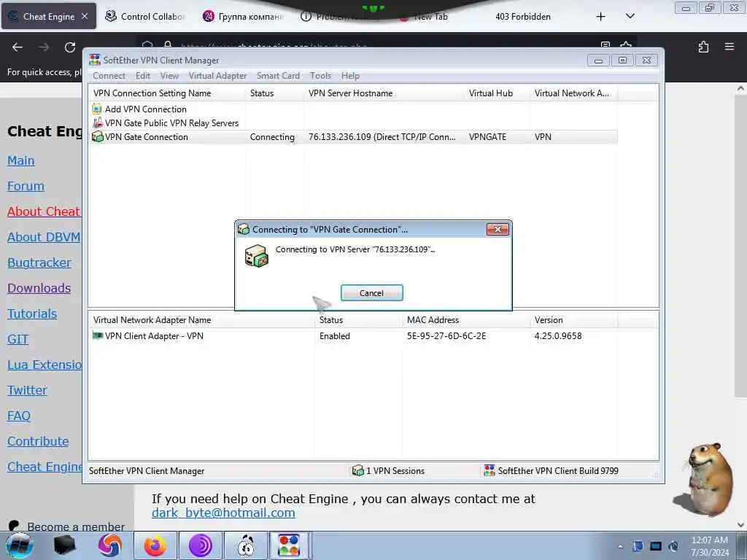
Task: Sort by MAC Address column header
Action: [x=465, y=320]
